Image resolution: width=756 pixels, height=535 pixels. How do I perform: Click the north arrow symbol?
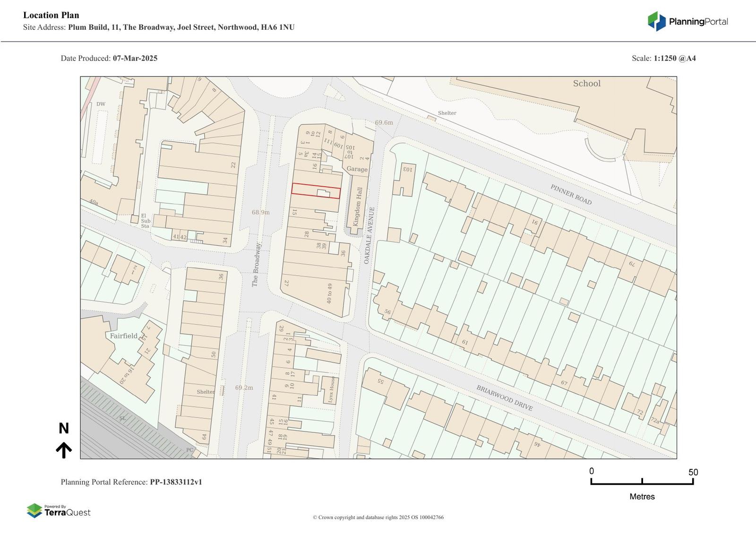coord(64,450)
